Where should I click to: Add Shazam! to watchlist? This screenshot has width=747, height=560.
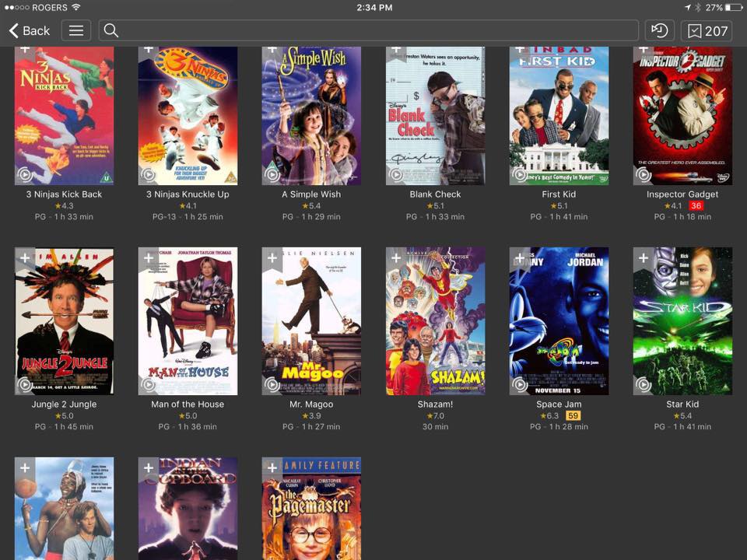pyautogui.click(x=396, y=258)
